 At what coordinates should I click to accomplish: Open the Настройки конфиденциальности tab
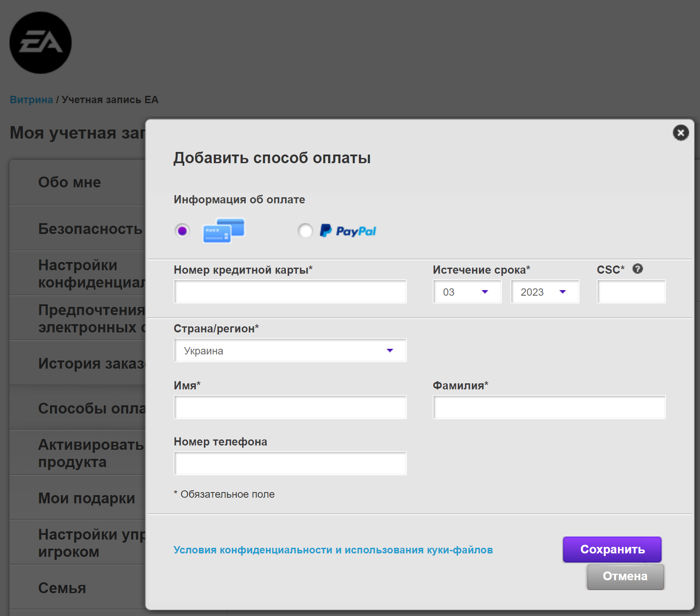(78, 274)
